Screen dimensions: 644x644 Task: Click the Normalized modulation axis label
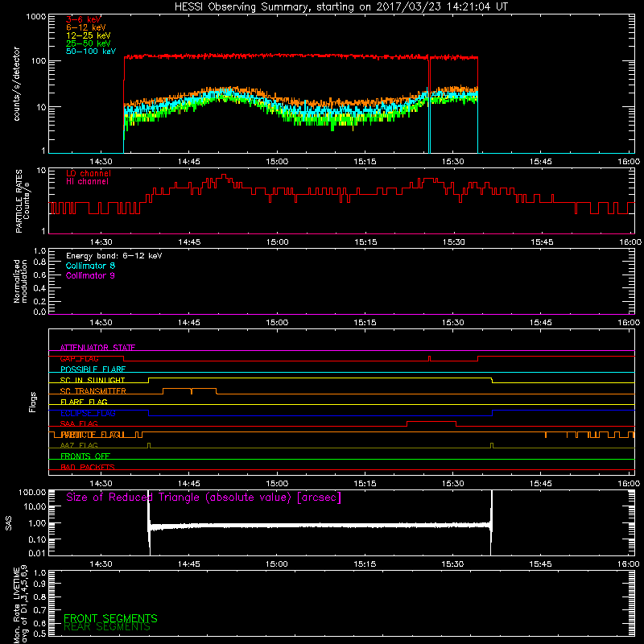[20, 281]
